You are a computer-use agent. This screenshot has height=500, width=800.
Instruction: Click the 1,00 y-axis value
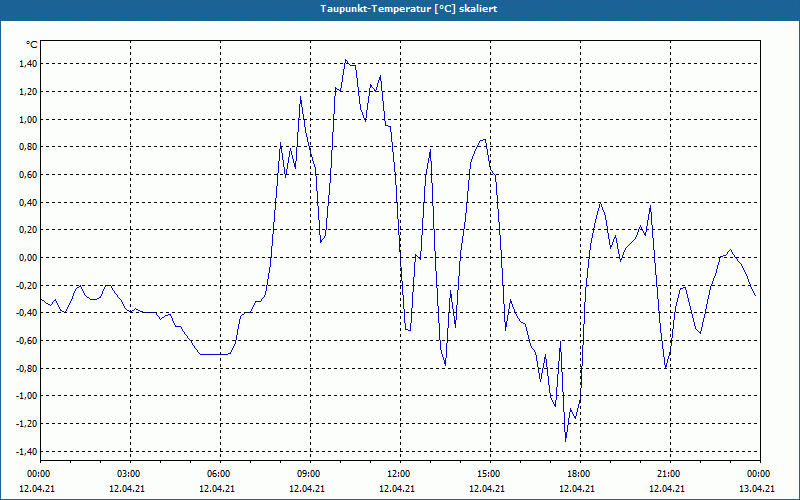[x=28, y=119]
